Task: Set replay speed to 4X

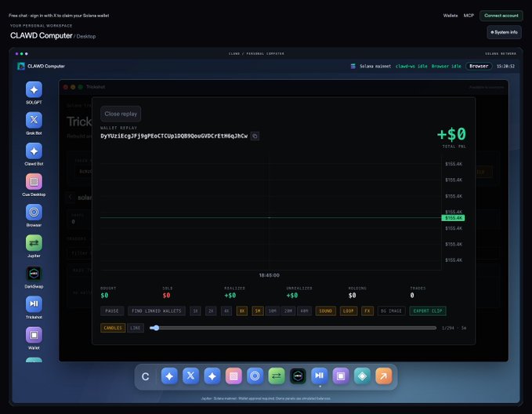Action: pos(226,311)
